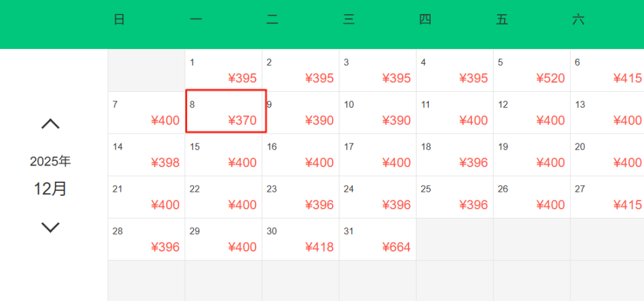Select December 23 priced ¥396
The width and height of the screenshot is (644, 301).
coord(300,197)
